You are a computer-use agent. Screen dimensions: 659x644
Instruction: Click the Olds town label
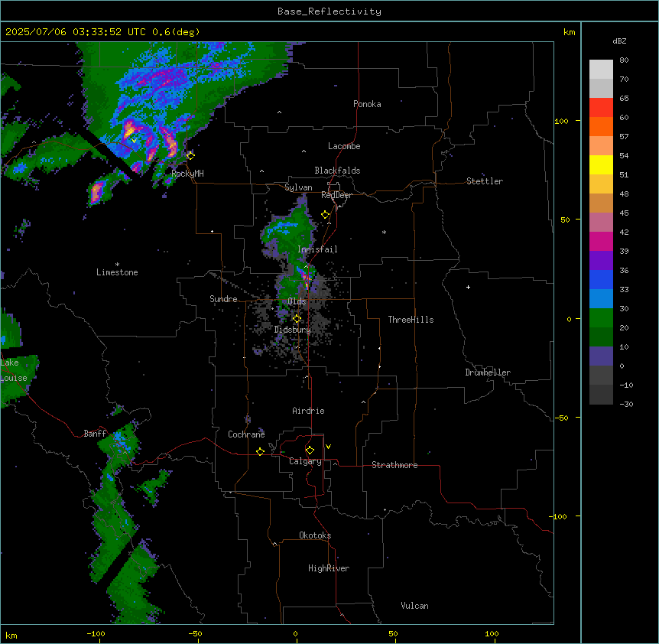point(297,301)
